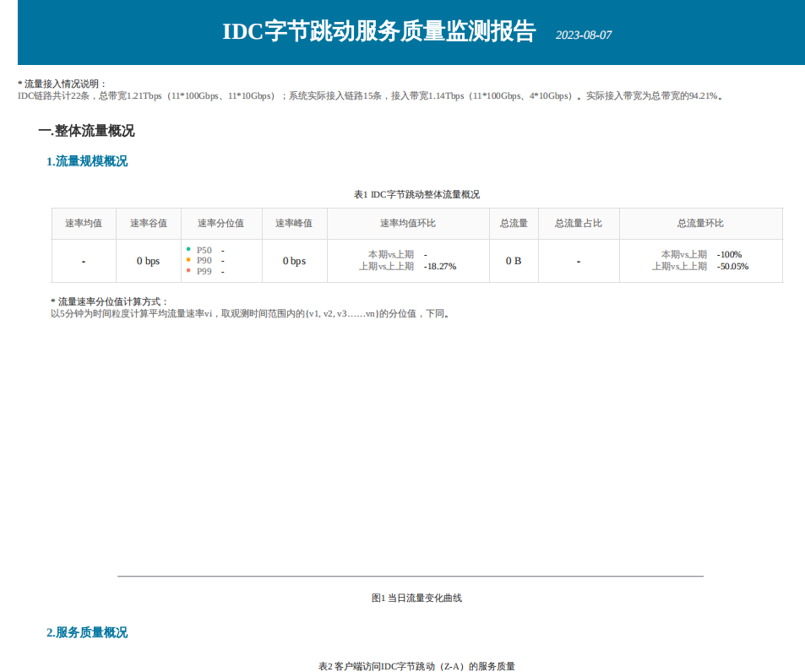The width and height of the screenshot is (805, 672).
Task: Click the P90 orange legend dot
Action: [188, 260]
